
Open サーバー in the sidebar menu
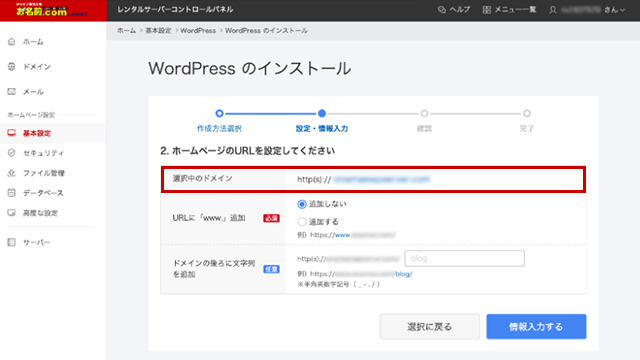(x=36, y=242)
